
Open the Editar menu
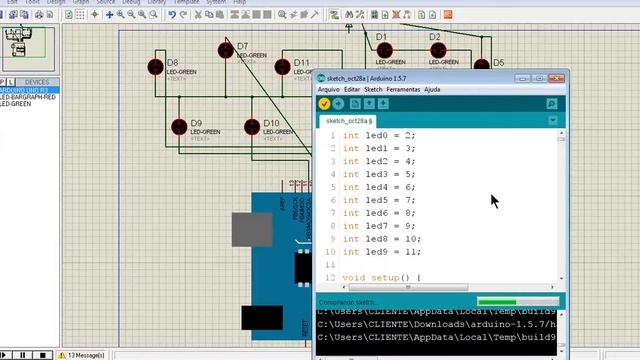pos(352,89)
